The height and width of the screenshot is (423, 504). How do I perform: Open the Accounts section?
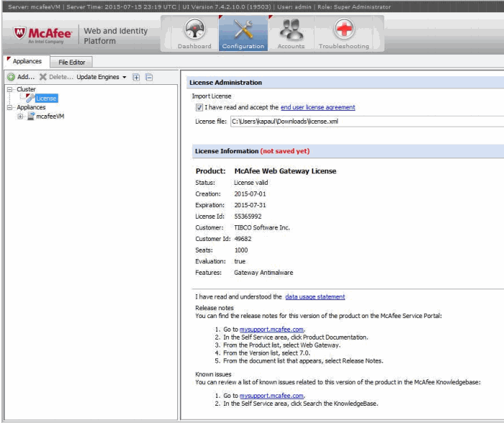pyautogui.click(x=291, y=33)
